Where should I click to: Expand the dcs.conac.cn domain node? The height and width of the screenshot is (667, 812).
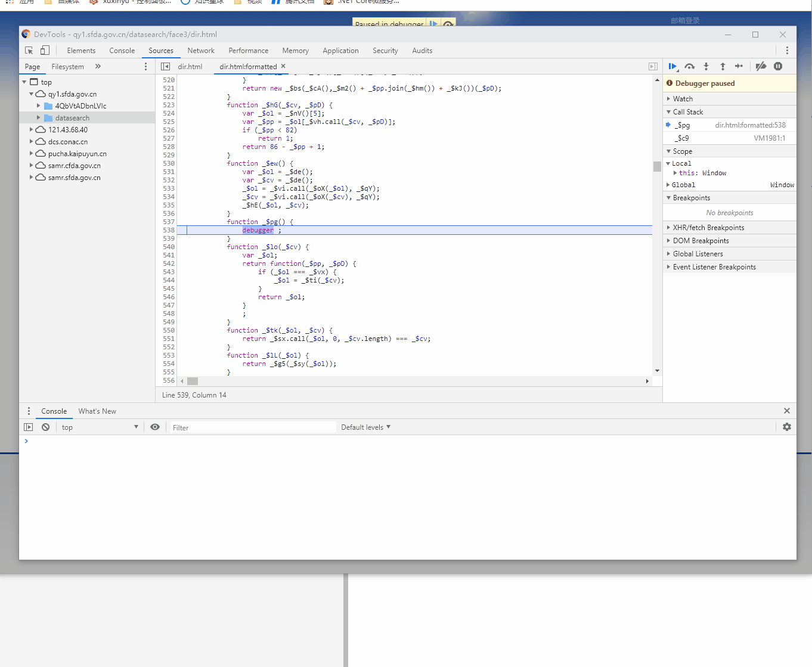click(x=31, y=141)
